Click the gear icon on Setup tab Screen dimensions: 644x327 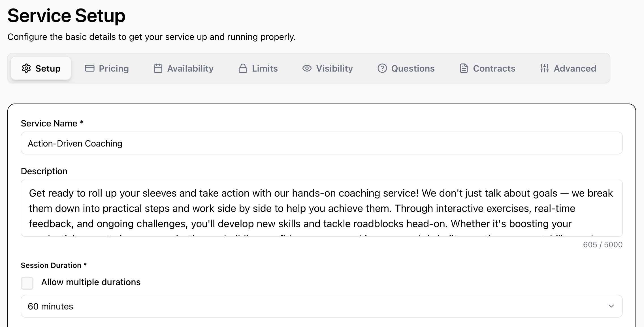(x=26, y=68)
